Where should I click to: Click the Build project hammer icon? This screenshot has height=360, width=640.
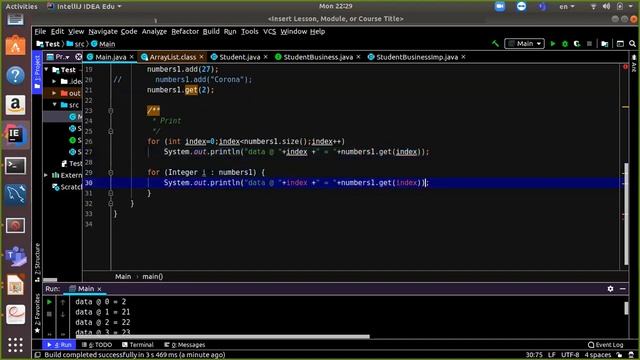[496, 44]
